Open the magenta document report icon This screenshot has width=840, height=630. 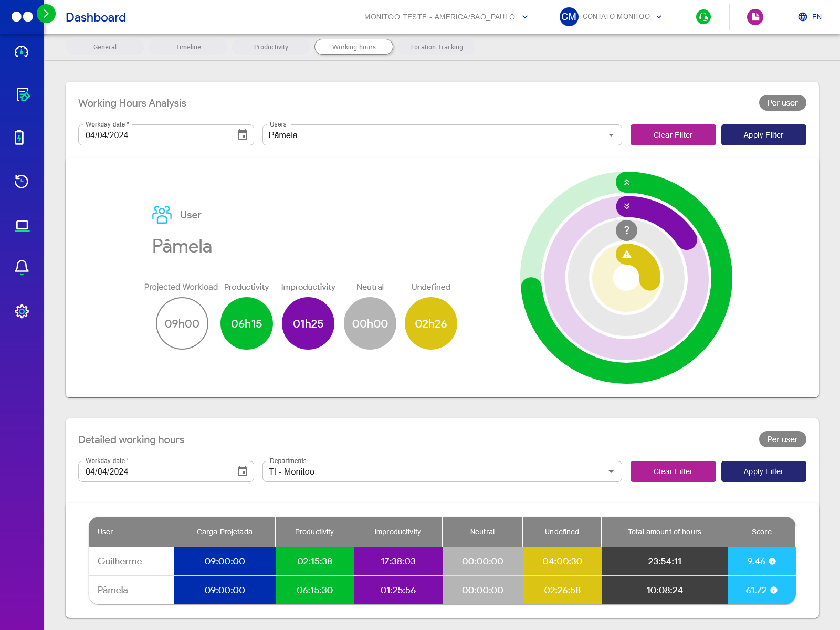pos(755,17)
